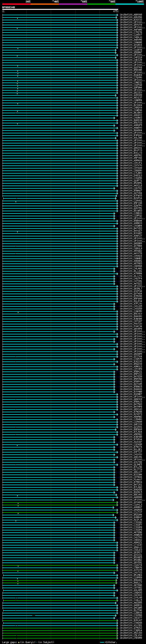Image resolution: width=146 pixels, height=644 pixels.
Task: Click the purple ~60% identity legend segment
Action: [73, 4]
